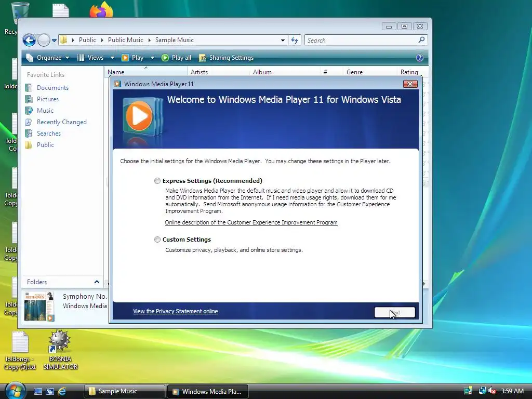Click the Recently Changed icon in sidebar
Viewport: 532px width, 399px height.
click(x=29, y=122)
